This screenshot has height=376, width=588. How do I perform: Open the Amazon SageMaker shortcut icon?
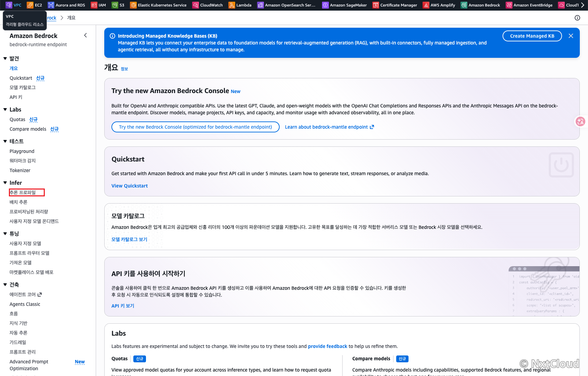coord(325,5)
